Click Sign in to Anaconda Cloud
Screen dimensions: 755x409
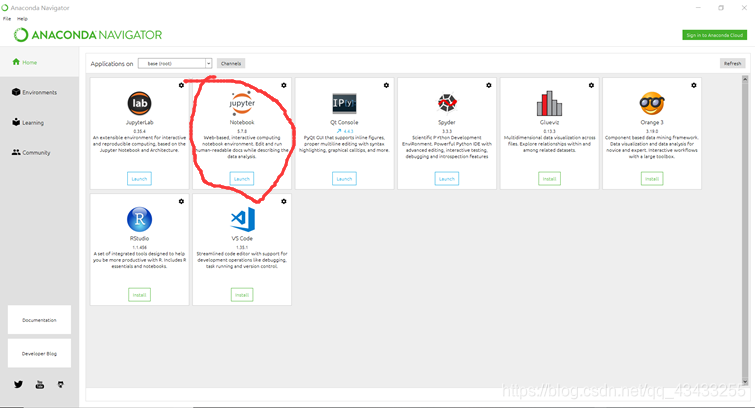[x=715, y=35]
